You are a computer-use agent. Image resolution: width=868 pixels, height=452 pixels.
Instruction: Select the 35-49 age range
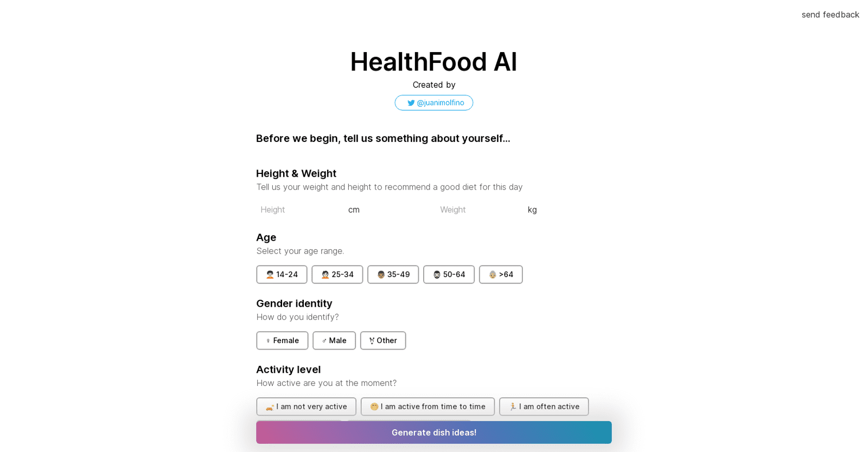click(393, 274)
